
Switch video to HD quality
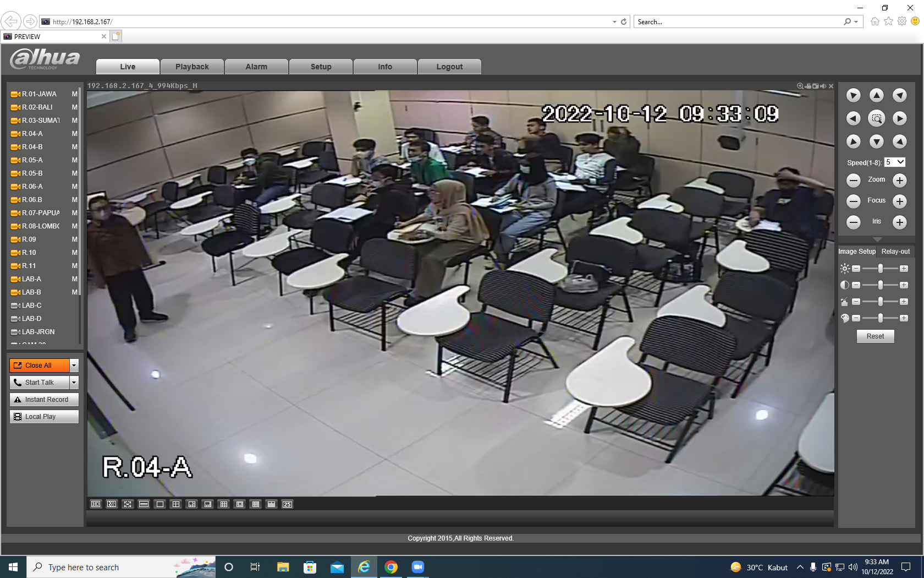coord(96,504)
